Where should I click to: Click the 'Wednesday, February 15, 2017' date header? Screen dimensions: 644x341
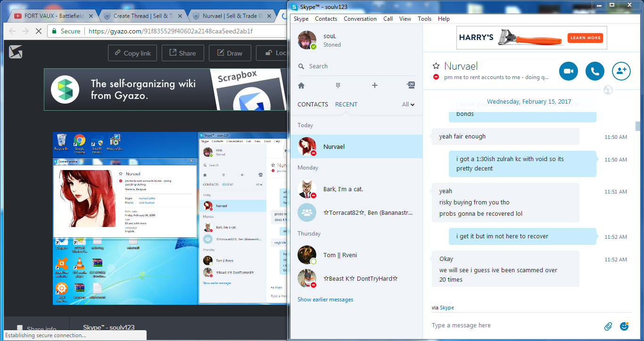coord(529,102)
